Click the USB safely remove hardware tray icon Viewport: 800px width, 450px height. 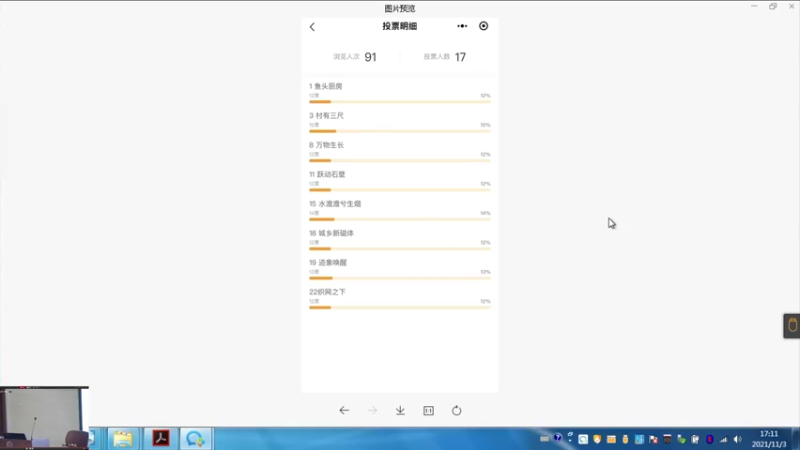tap(682, 439)
